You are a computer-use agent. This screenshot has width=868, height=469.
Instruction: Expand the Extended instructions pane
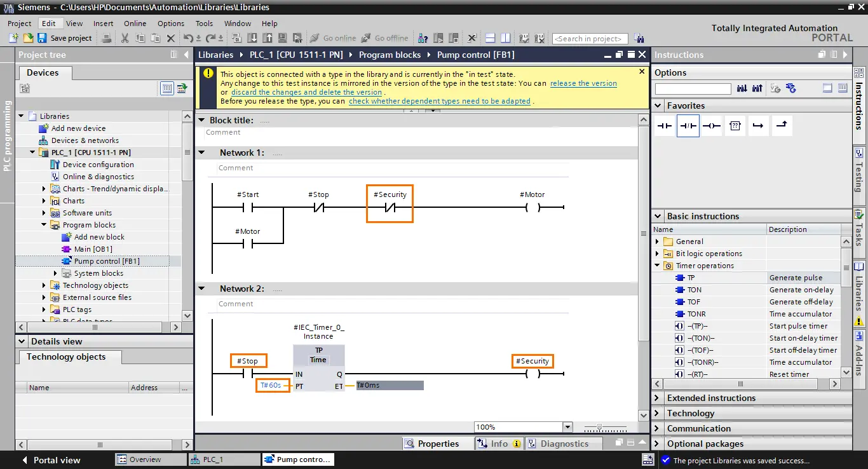click(657, 398)
